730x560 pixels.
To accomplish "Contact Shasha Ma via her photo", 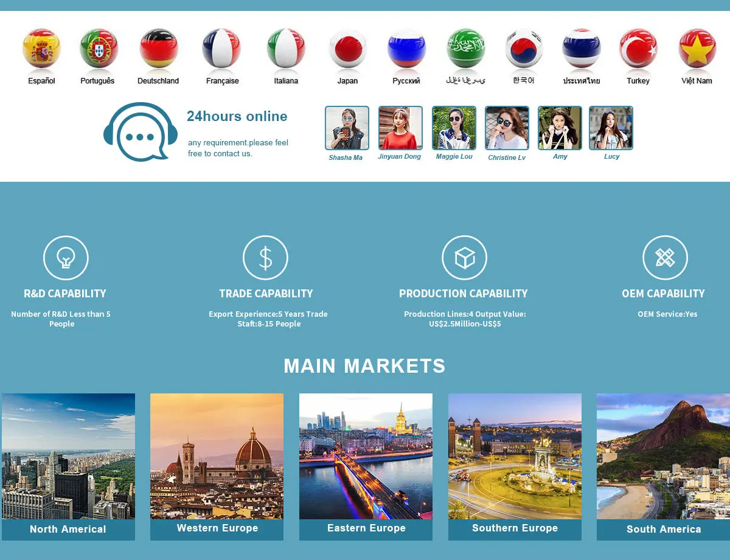I will [347, 128].
